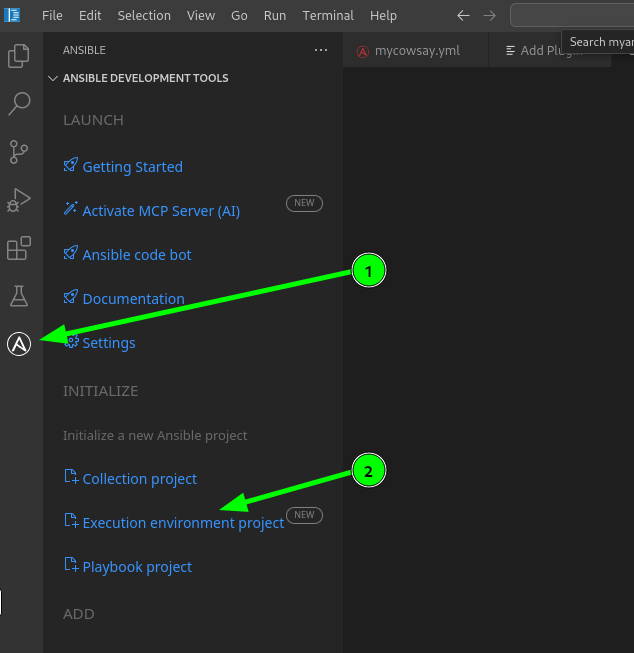Click the new-file icon beside Collection project
The height and width of the screenshot is (653, 634).
click(x=71, y=477)
